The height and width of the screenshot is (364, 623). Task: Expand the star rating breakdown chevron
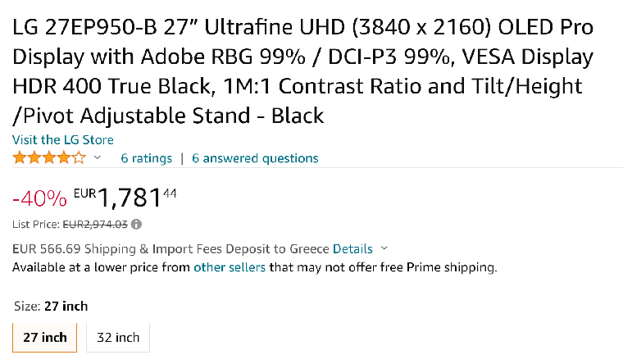click(98, 157)
